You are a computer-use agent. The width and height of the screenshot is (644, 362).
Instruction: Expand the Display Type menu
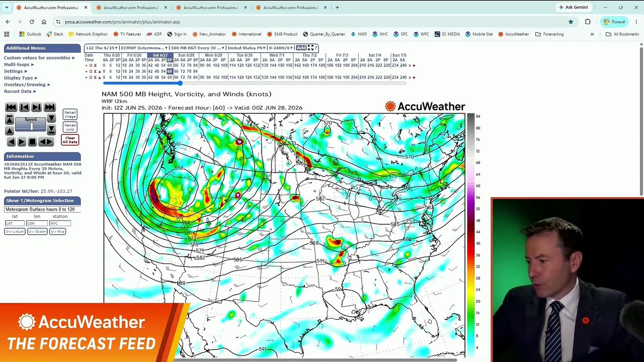coord(21,78)
